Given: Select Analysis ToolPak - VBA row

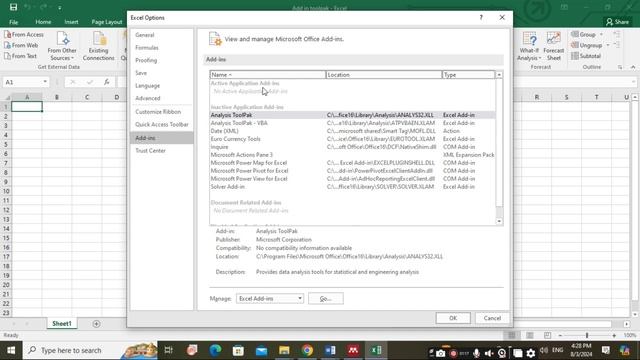Looking at the screenshot, I should tap(352, 123).
